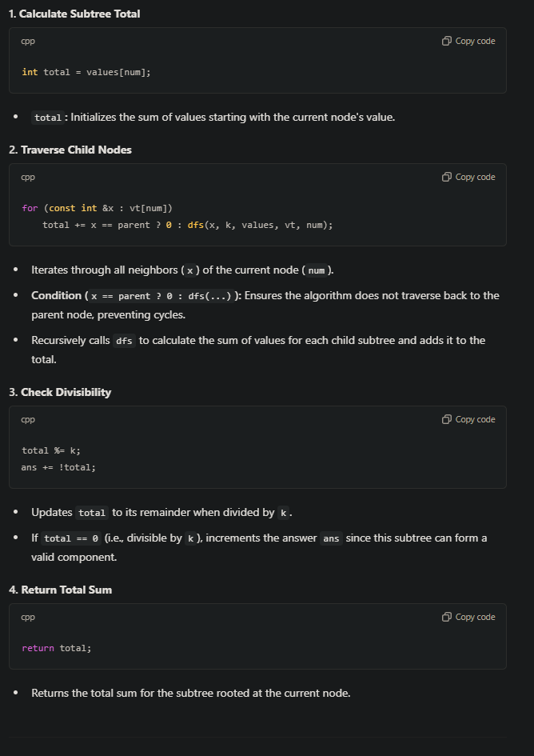The width and height of the screenshot is (534, 756).
Task: Click the cpp label above the for loop code
Action: 28,177
